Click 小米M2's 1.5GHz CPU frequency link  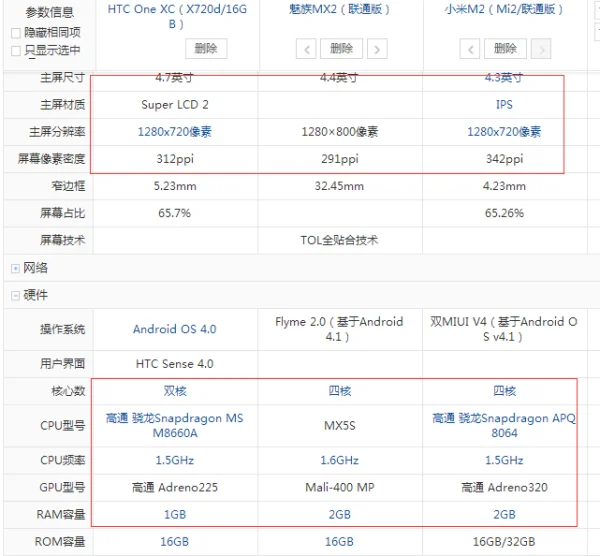click(504, 460)
